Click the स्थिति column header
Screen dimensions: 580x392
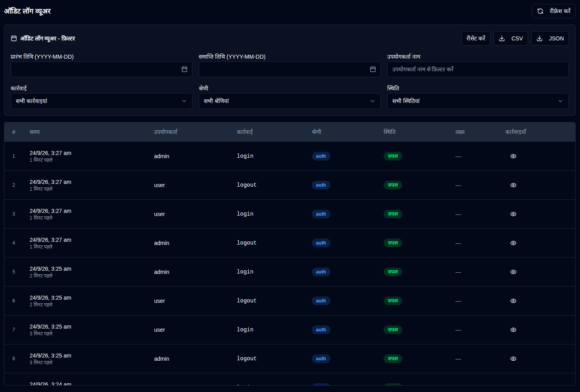point(390,132)
